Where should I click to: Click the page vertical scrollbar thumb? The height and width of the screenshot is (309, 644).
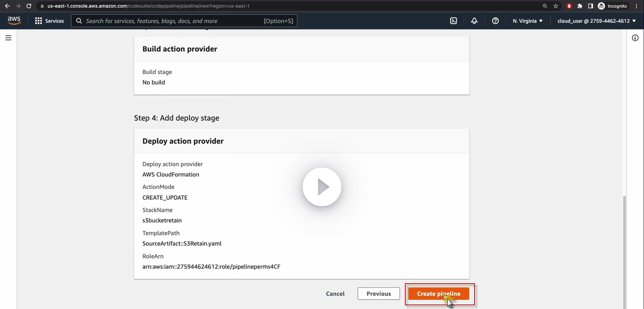(624, 252)
